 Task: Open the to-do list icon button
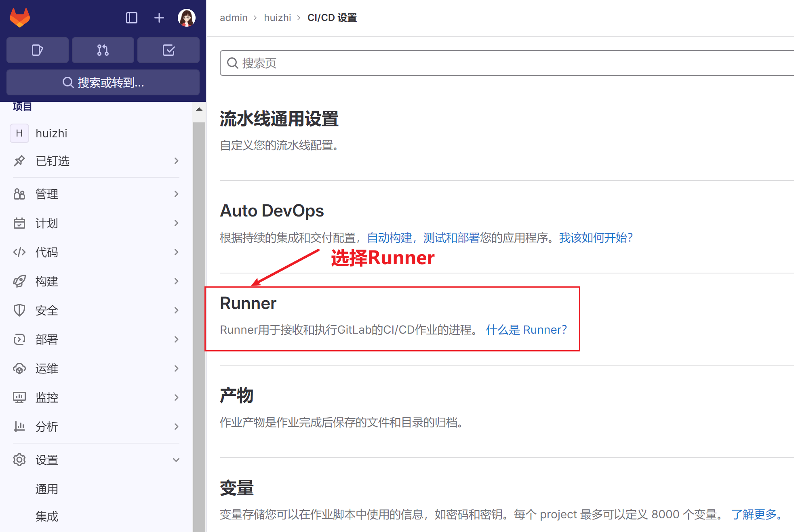pos(168,50)
